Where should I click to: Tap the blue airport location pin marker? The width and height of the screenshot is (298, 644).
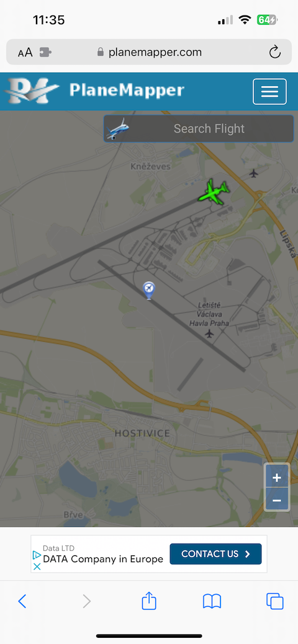(x=148, y=290)
